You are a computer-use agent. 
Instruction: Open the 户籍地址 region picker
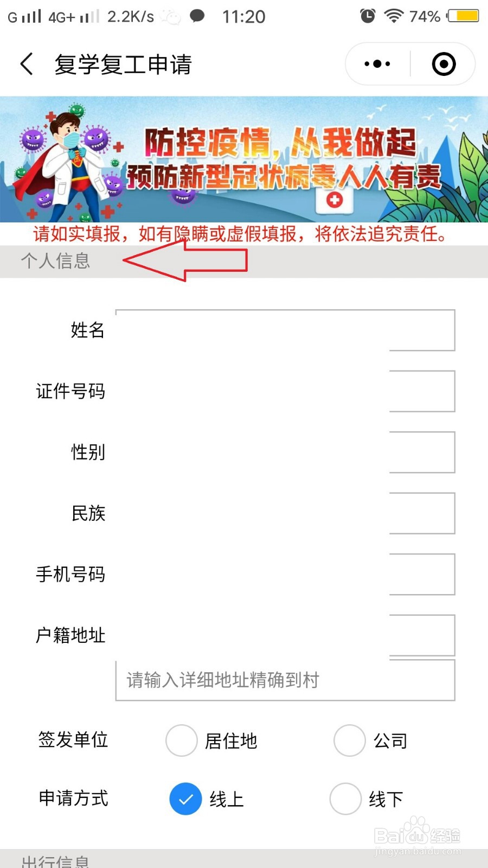[x=285, y=635]
